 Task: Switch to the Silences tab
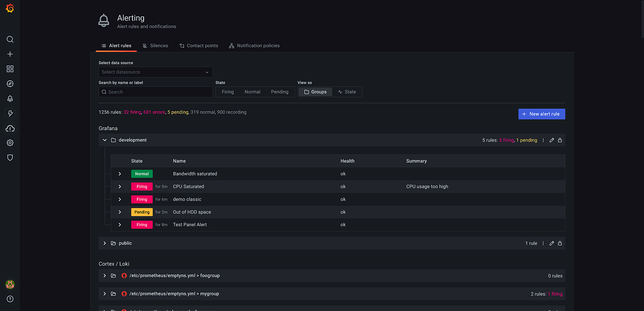155,46
